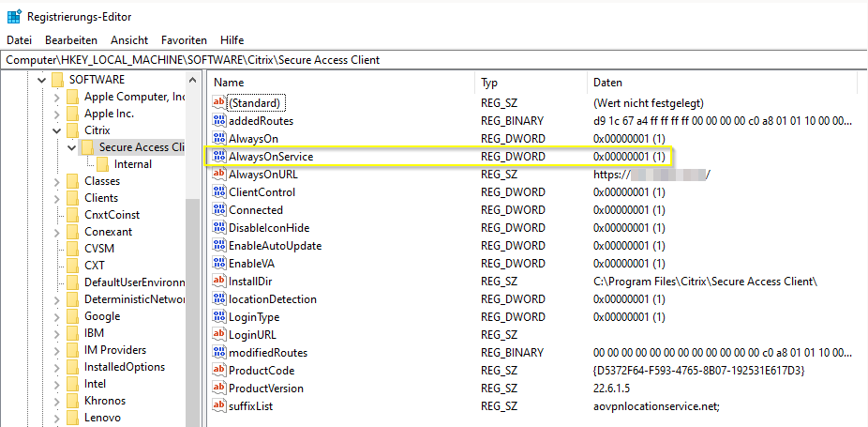Image resolution: width=868 pixels, height=427 pixels.
Task: Expand the IBM key
Action: 56,333
